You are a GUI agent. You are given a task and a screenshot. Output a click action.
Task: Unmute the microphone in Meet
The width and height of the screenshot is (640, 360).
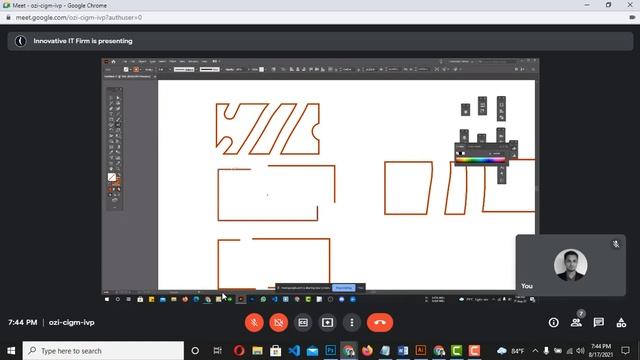(x=254, y=322)
